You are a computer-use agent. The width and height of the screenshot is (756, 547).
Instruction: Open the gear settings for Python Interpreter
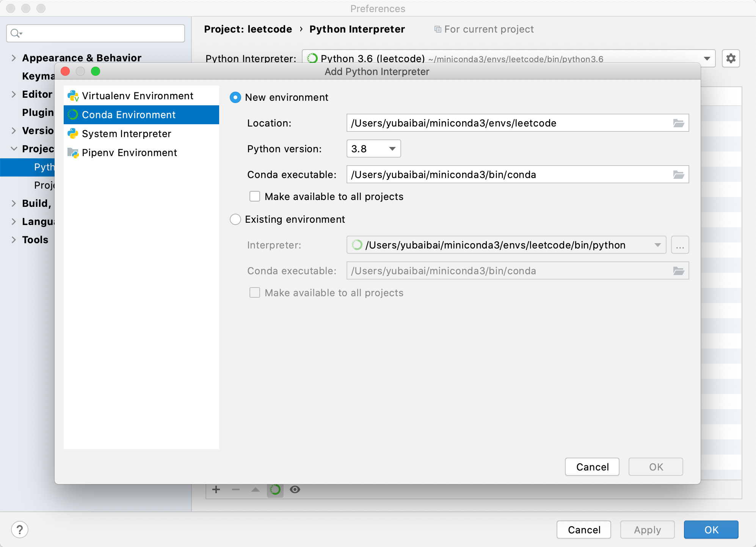coord(731,58)
